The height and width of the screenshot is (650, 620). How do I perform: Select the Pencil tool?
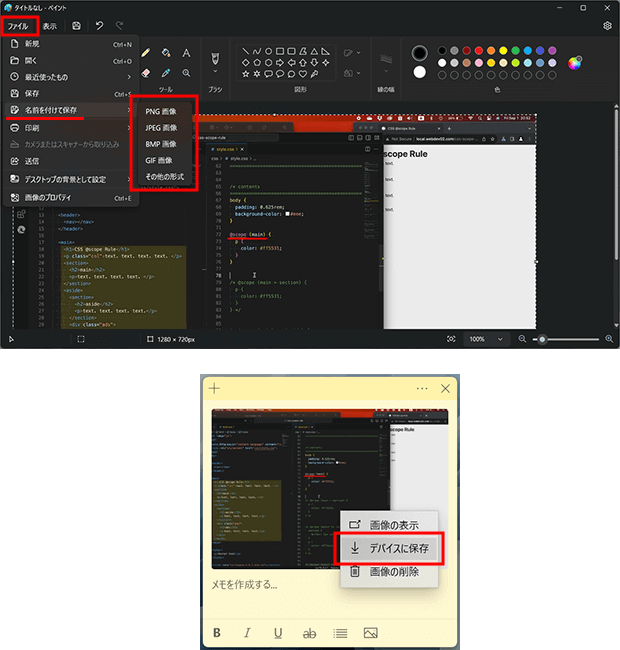tap(146, 53)
